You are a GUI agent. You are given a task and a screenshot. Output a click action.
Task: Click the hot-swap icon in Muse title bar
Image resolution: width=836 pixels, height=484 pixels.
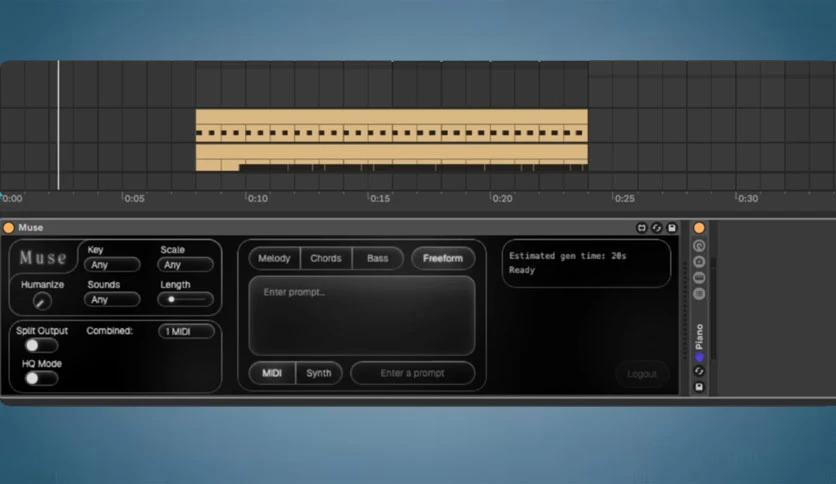643,228
